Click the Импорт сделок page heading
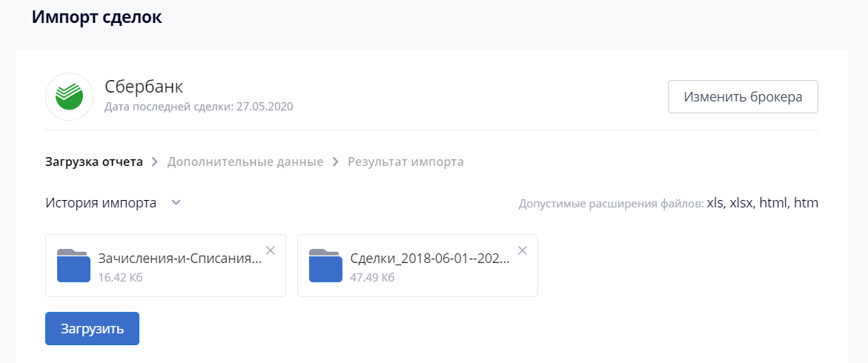 point(96,17)
